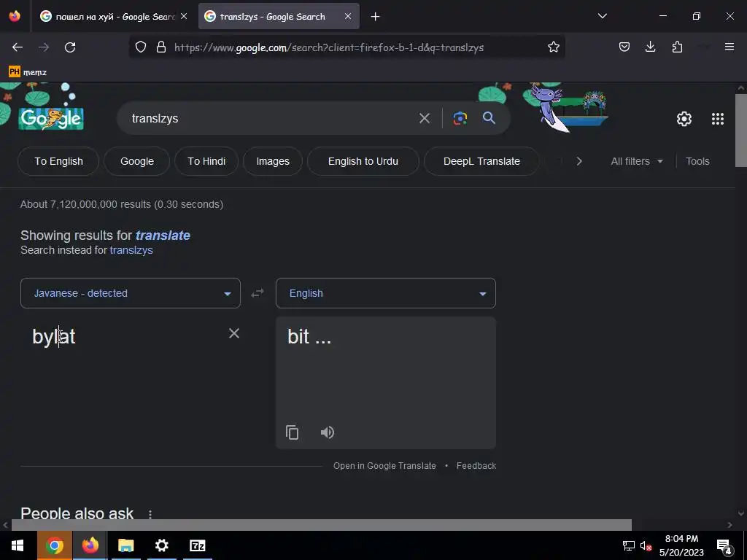Open People also ask options menu

[150, 514]
